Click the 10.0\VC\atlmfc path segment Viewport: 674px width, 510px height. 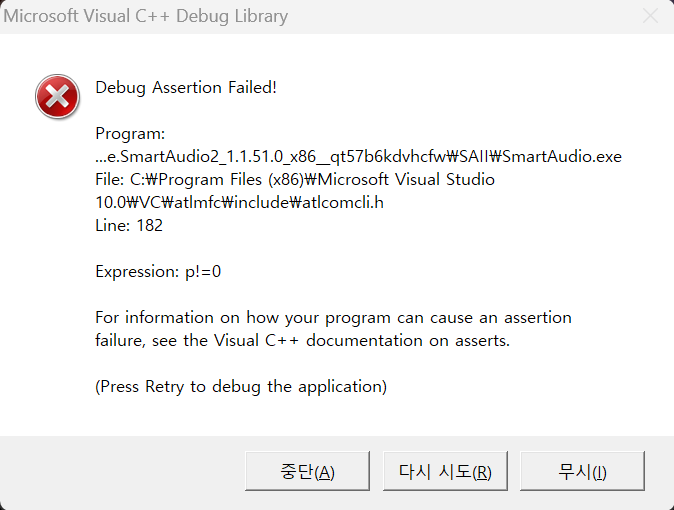(x=159, y=203)
